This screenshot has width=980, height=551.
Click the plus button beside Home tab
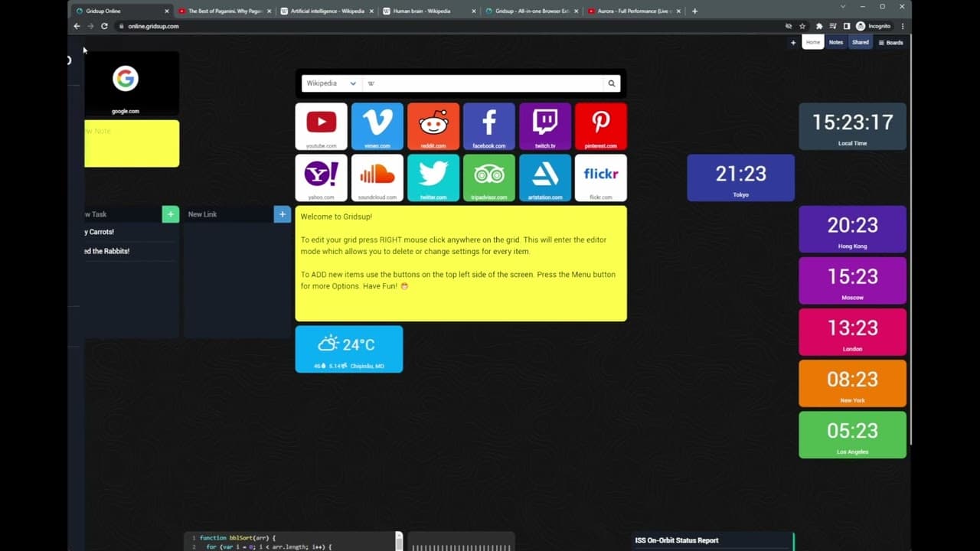coord(793,43)
